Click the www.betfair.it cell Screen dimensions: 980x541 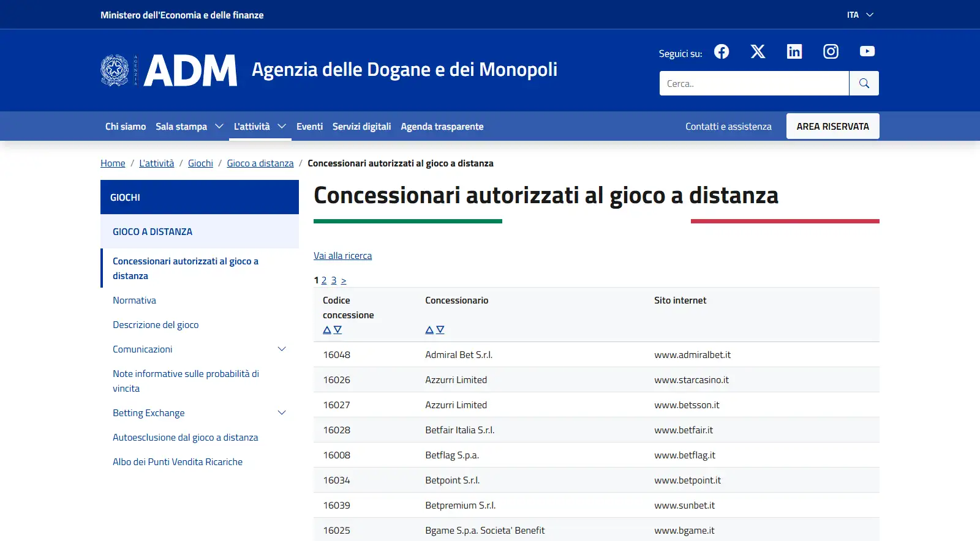(x=684, y=430)
